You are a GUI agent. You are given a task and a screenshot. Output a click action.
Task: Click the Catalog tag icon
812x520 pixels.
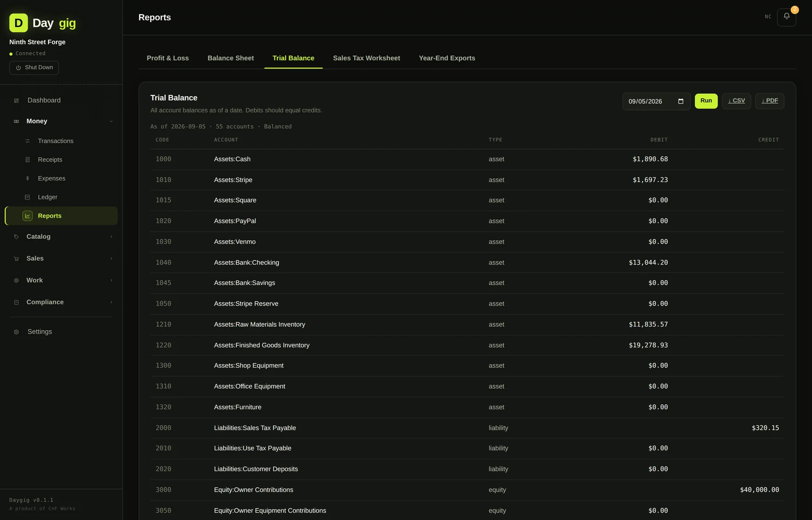[x=17, y=237]
